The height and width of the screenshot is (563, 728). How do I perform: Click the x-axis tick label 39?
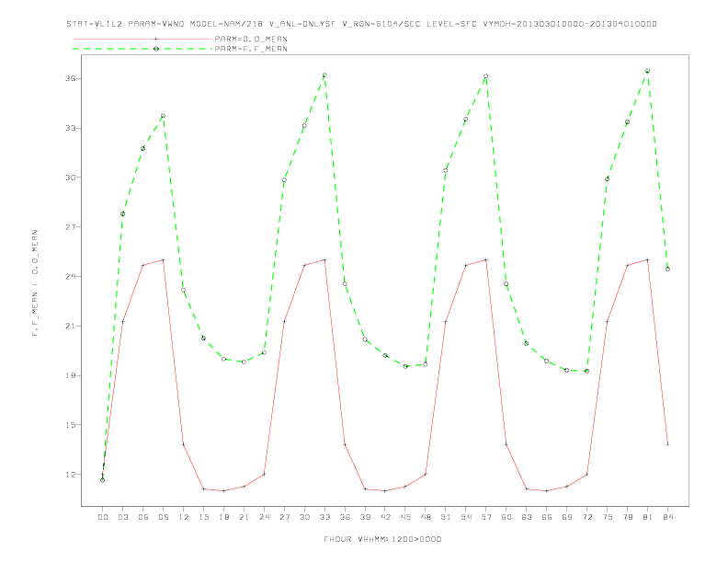pyautogui.click(x=365, y=517)
